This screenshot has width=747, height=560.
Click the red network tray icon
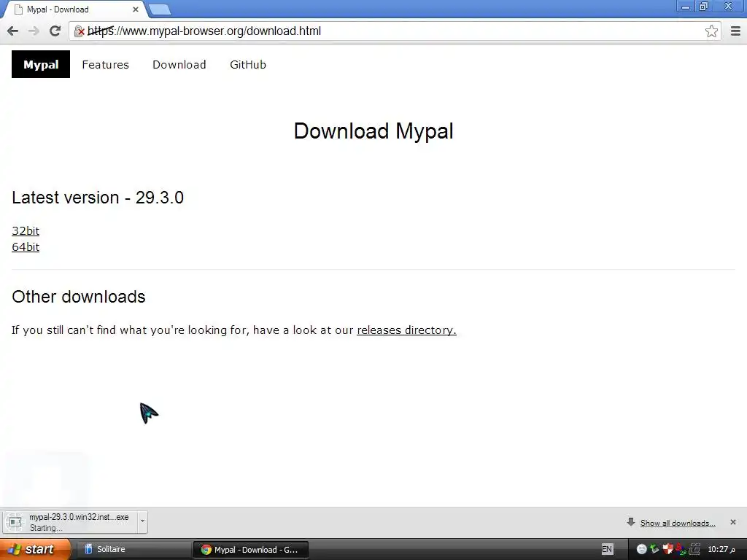tap(681, 549)
